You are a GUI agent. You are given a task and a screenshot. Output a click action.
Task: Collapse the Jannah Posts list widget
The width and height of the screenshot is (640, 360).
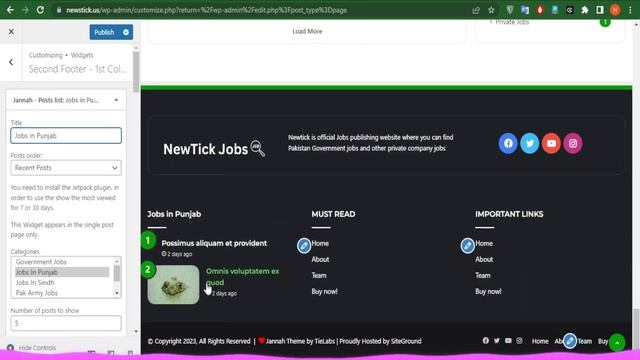116,100
